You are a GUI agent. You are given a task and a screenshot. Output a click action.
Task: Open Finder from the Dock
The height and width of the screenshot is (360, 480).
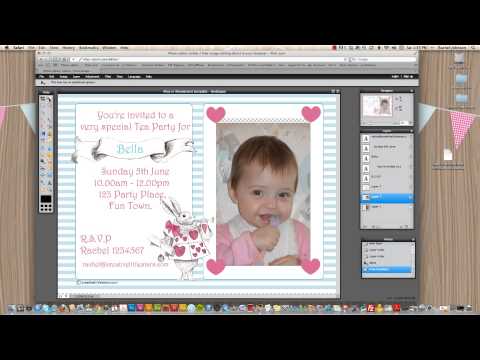[12, 308]
